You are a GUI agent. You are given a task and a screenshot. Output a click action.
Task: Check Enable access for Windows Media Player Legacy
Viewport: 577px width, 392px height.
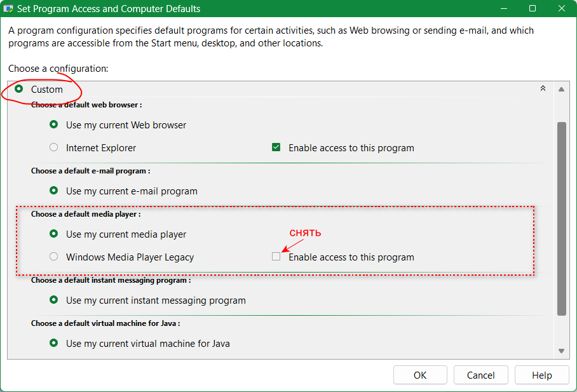click(276, 257)
